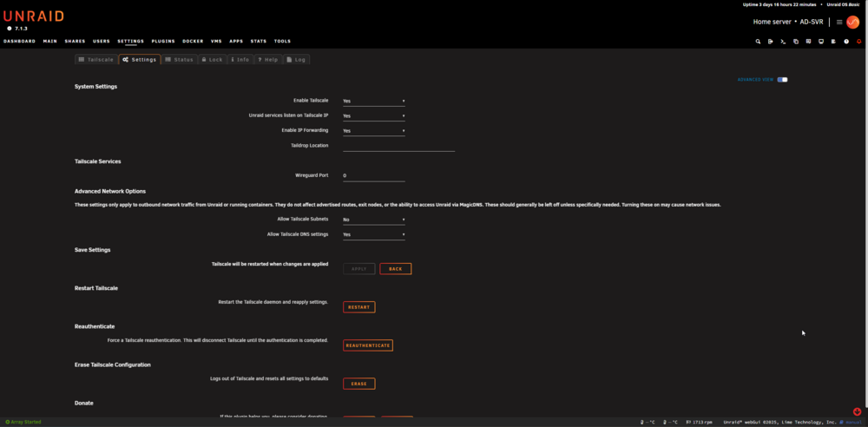Switch to the Tailscale tab
This screenshot has width=868, height=427.
95,59
